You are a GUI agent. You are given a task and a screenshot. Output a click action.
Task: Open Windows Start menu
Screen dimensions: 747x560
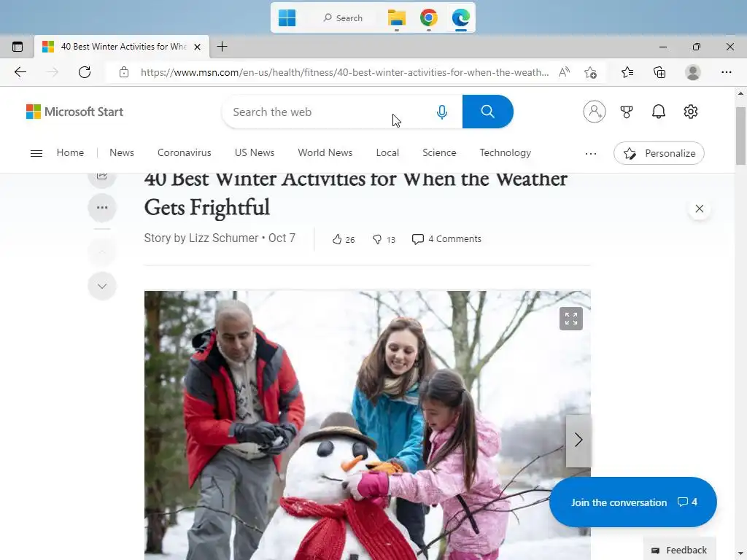point(287,17)
